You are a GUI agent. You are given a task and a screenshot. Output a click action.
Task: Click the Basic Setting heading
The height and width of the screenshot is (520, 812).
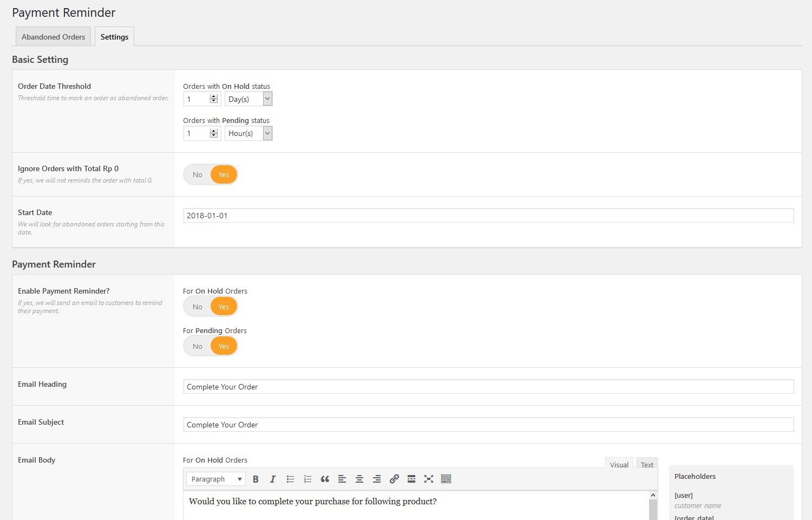point(40,60)
